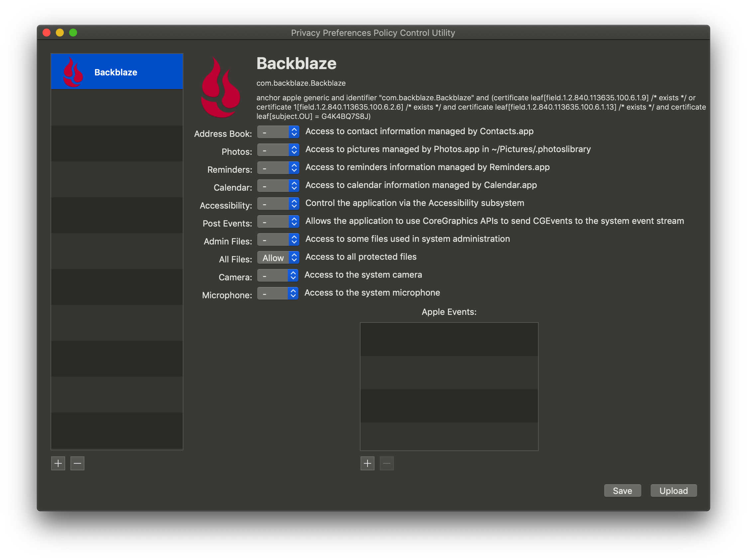Click Save button to save configuration
This screenshot has height=560, width=747.
622,491
